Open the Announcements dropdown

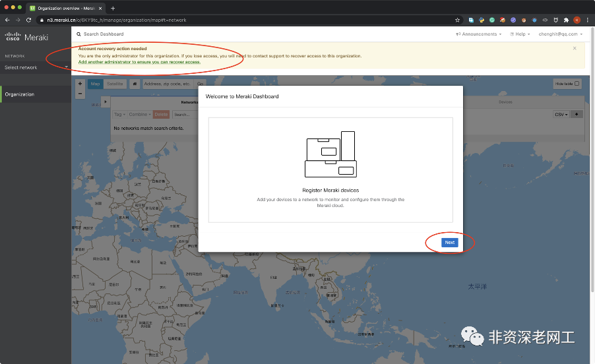(x=478, y=34)
